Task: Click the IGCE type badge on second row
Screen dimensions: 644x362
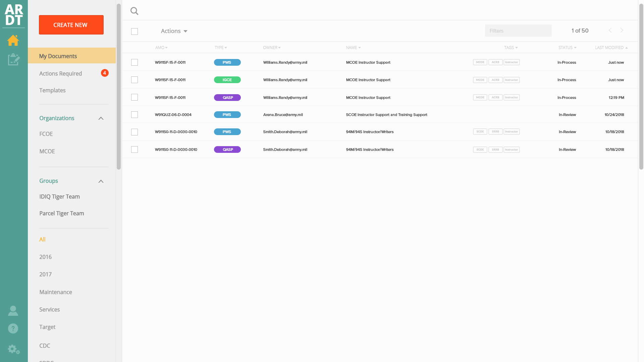Action: click(227, 79)
